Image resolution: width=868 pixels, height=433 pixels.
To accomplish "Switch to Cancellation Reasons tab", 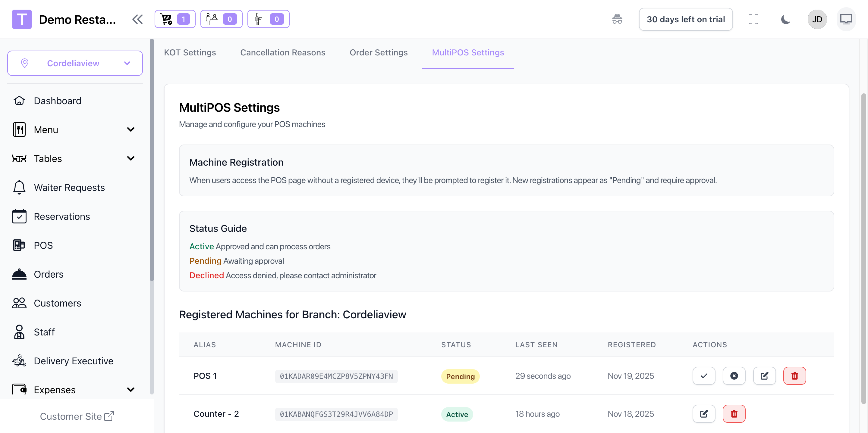I will tap(282, 52).
